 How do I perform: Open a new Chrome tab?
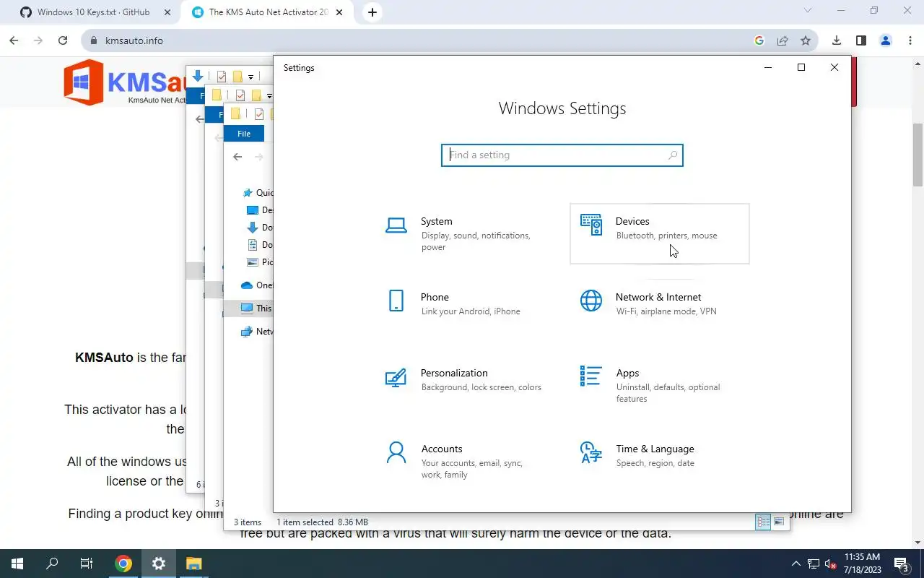(x=372, y=12)
